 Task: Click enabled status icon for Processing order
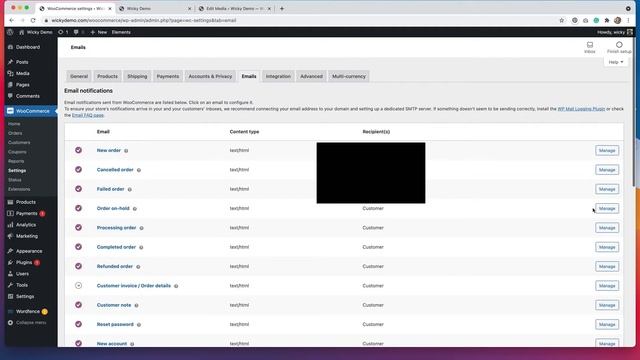(x=78, y=227)
